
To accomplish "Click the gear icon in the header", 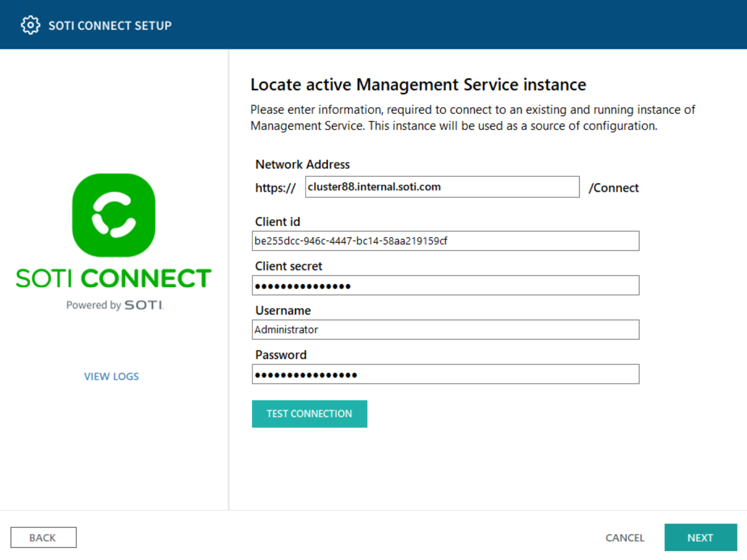I will tap(30, 25).
